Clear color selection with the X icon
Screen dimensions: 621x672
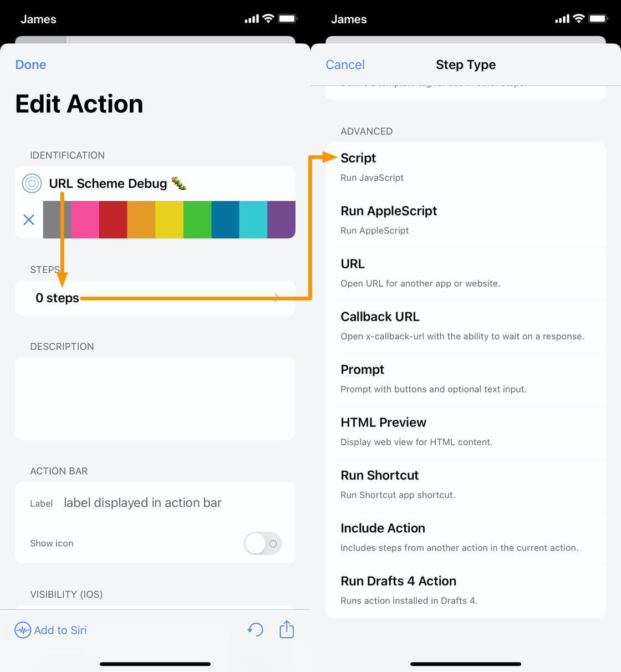coord(29,220)
